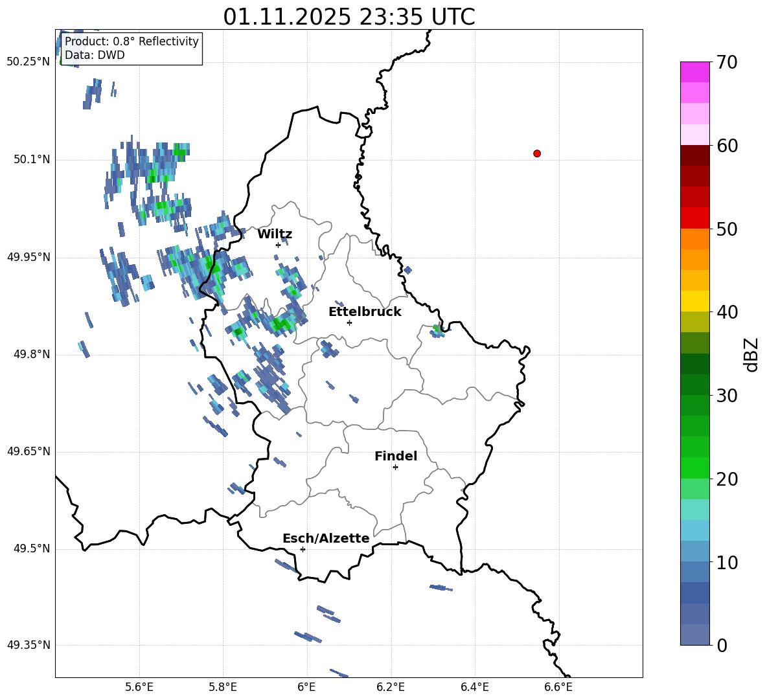The image size is (767, 700).
Task: Click the 50.1°N latitude label
Action: point(32,159)
